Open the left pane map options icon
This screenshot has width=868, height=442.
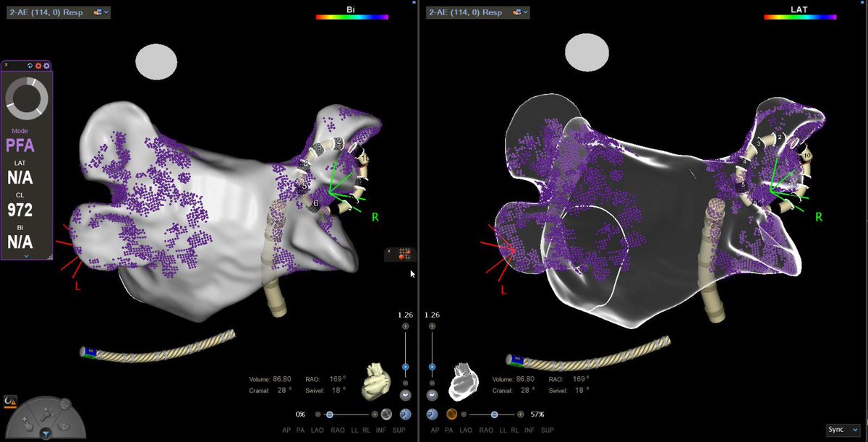99,12
